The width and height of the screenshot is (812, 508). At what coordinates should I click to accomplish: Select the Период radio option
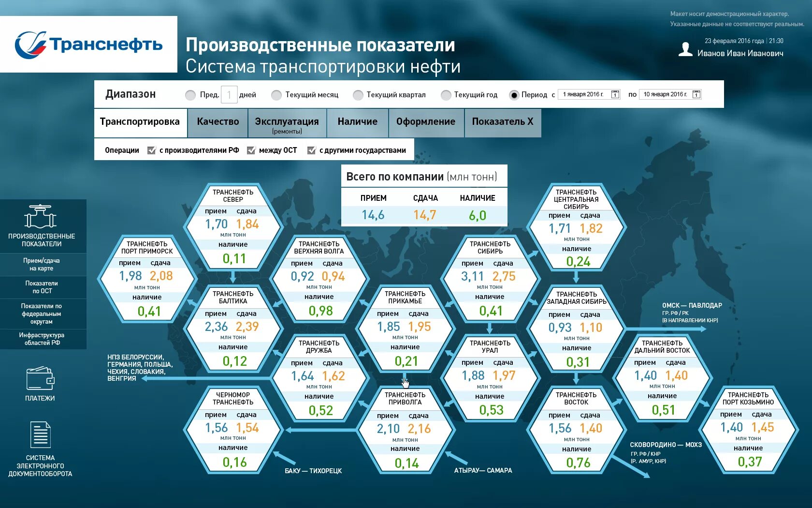(514, 95)
